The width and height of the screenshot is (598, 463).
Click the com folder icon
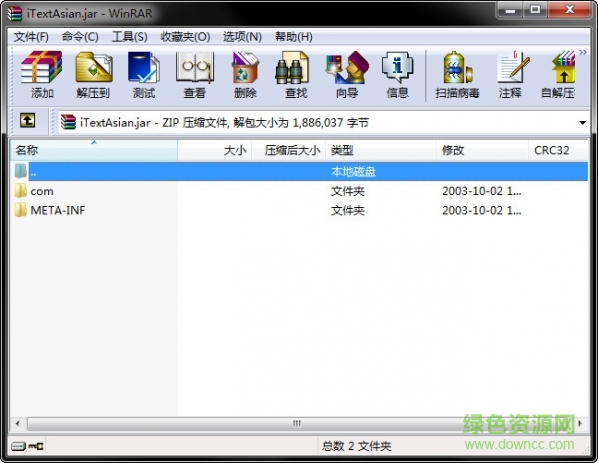click(x=21, y=191)
